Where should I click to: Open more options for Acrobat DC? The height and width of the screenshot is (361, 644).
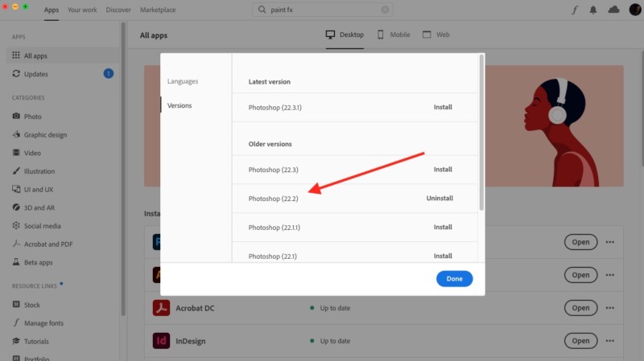click(x=609, y=308)
